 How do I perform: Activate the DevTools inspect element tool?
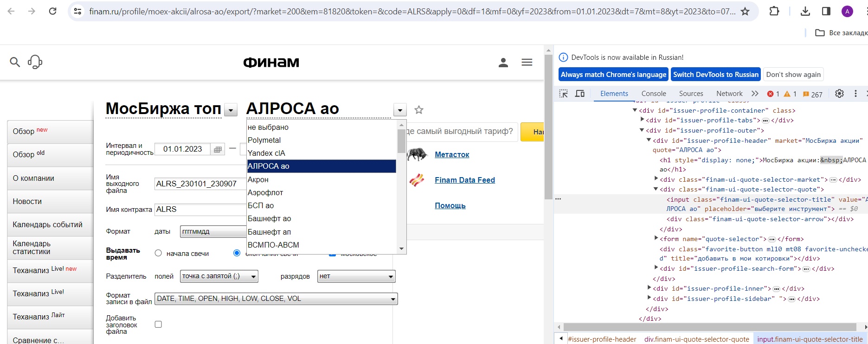point(564,94)
